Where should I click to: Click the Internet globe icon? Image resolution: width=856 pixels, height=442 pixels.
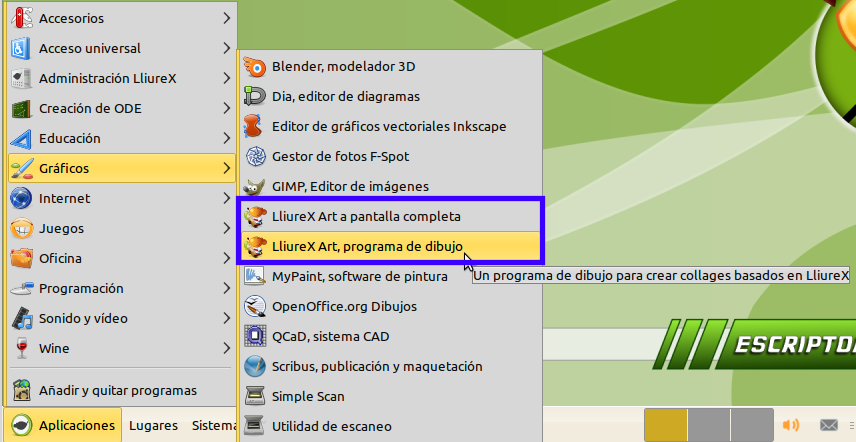pyautogui.click(x=22, y=198)
